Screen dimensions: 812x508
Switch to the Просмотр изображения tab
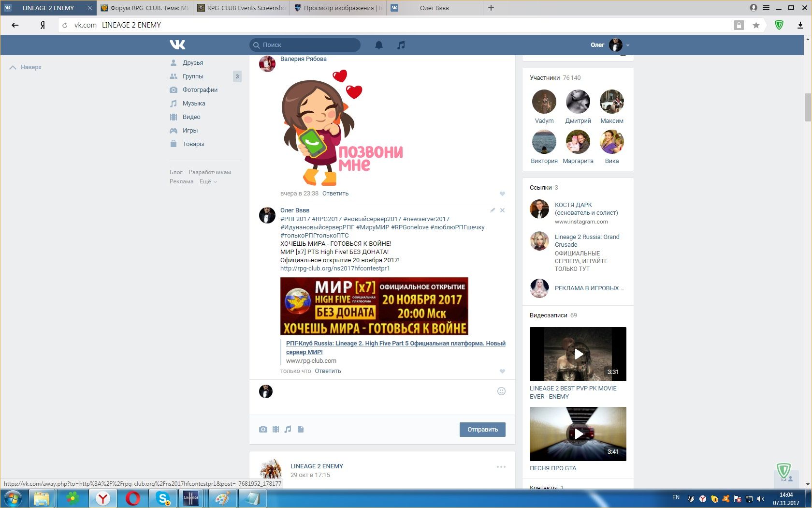pos(338,8)
